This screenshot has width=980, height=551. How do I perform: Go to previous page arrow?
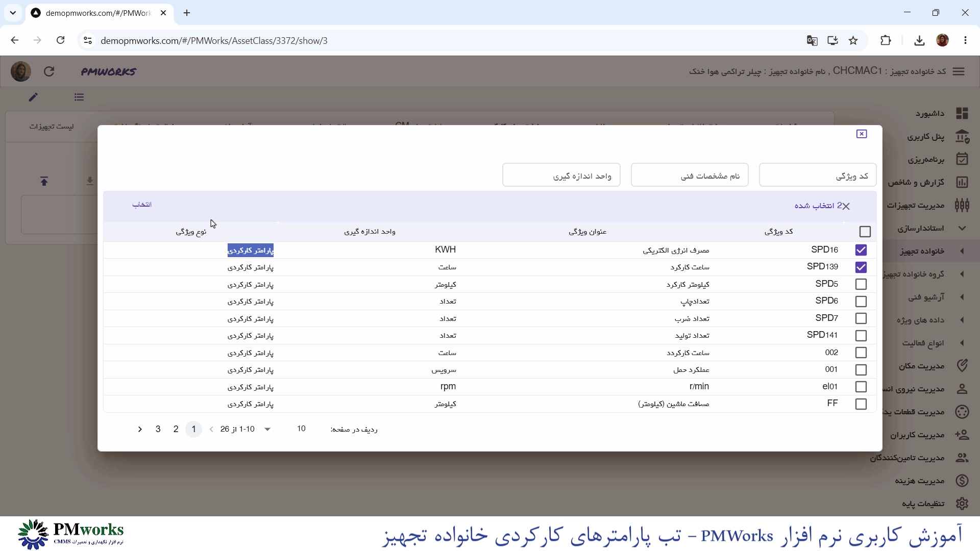click(x=211, y=430)
